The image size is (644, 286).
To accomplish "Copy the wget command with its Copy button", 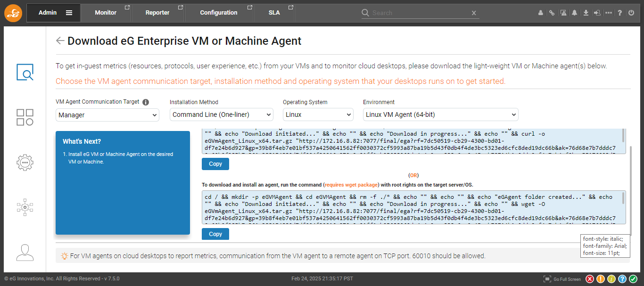I will pyautogui.click(x=215, y=234).
